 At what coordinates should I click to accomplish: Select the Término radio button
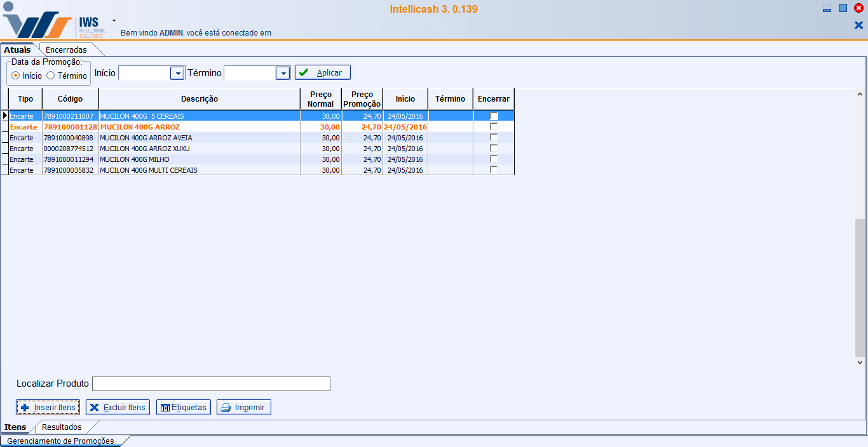(x=51, y=76)
